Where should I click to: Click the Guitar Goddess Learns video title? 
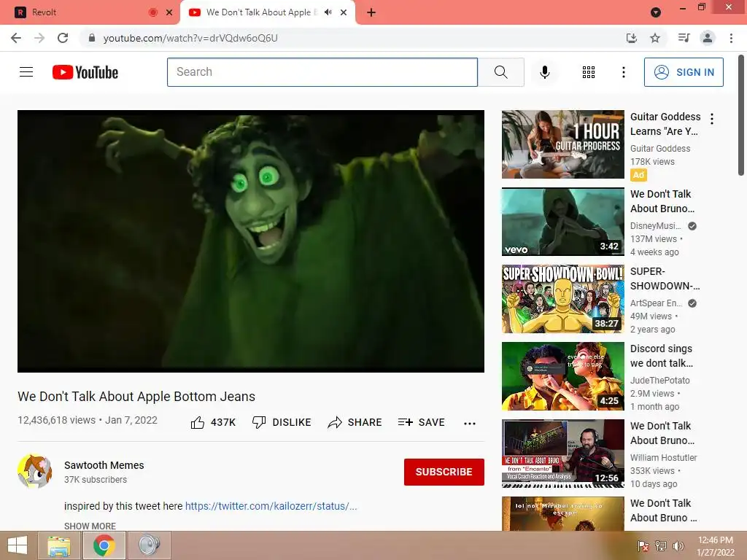click(x=665, y=124)
